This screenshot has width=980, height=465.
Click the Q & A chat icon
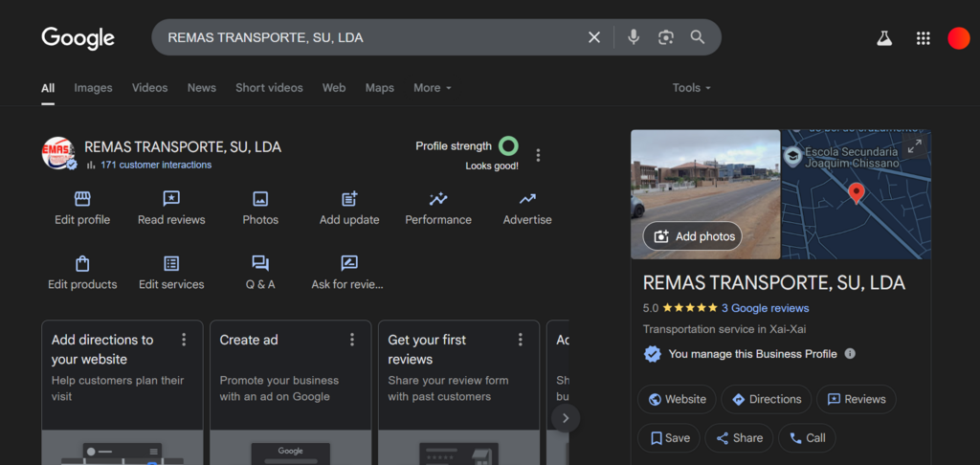tap(260, 263)
